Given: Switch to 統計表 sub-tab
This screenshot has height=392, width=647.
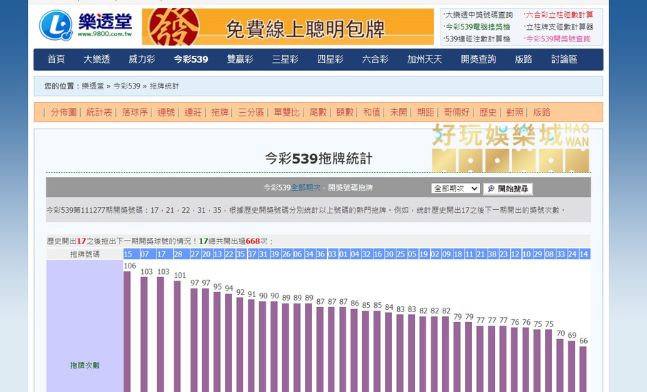Looking at the screenshot, I should point(99,112).
